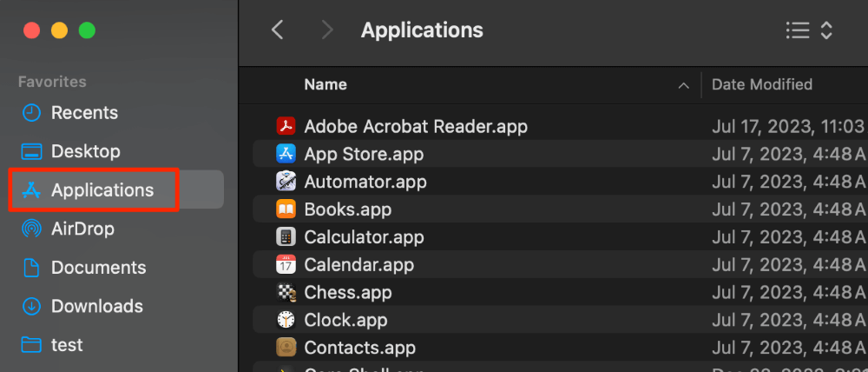Sort by the Name column header
868x372 pixels.
325,84
